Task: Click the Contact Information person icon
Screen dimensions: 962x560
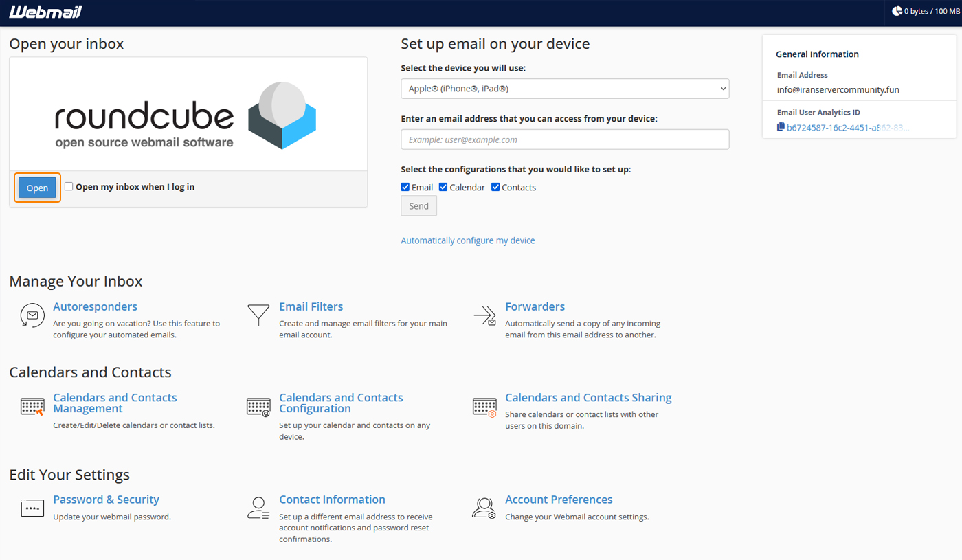Action: click(258, 508)
